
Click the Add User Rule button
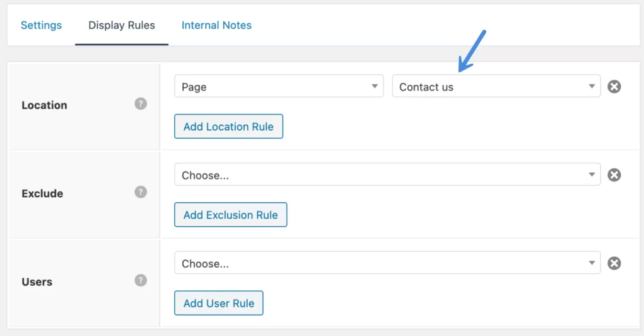coord(218,303)
